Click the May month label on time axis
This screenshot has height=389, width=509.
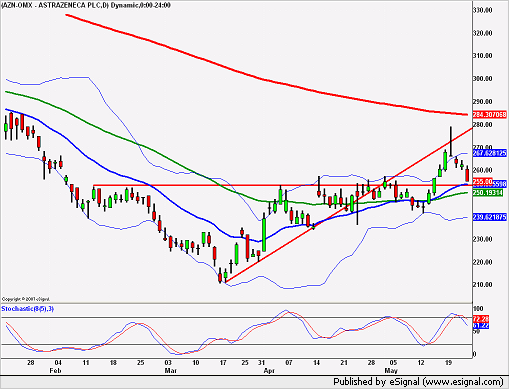[x=391, y=371]
